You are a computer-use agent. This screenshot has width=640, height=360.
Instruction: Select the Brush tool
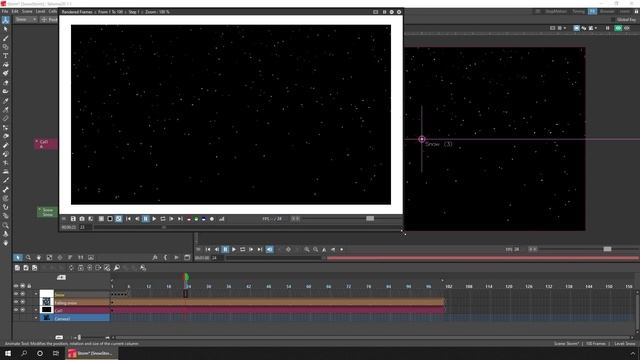[5, 38]
